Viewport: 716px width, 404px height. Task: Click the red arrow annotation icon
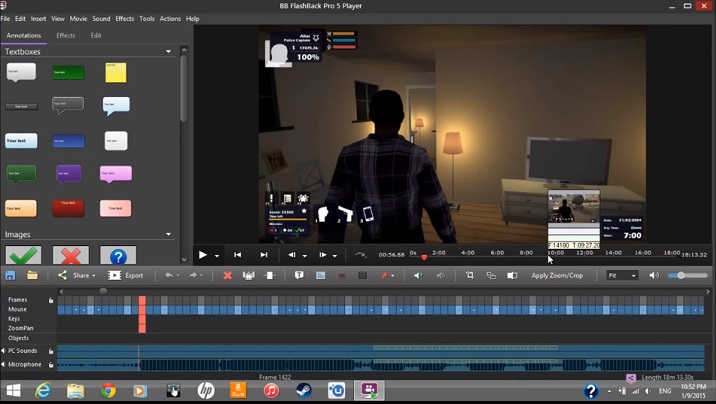tap(384, 275)
